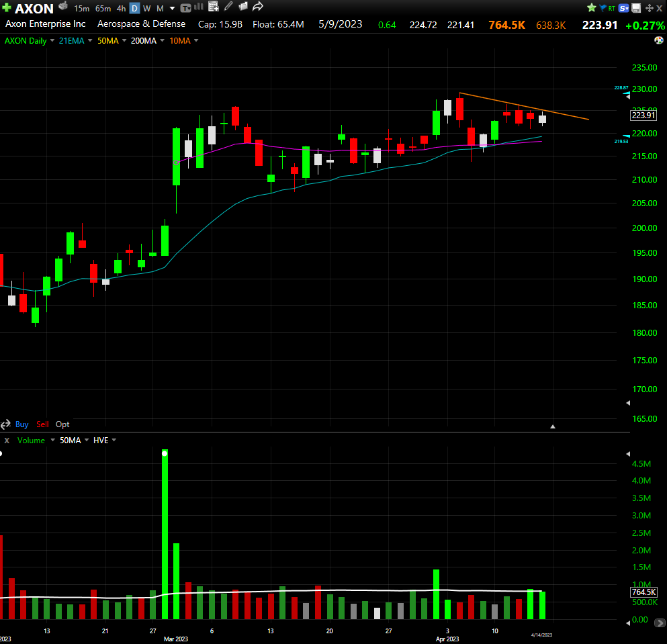Select the W weekly timeframe
This screenshot has height=644, width=667.
[146, 9]
